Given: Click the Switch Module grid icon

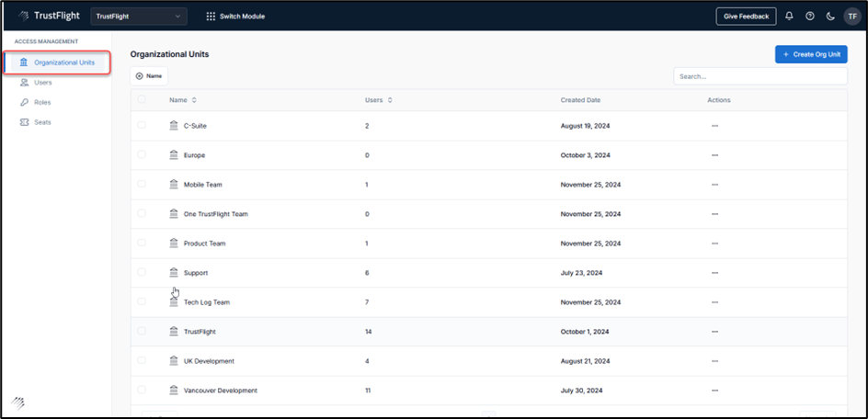Looking at the screenshot, I should pos(211,16).
